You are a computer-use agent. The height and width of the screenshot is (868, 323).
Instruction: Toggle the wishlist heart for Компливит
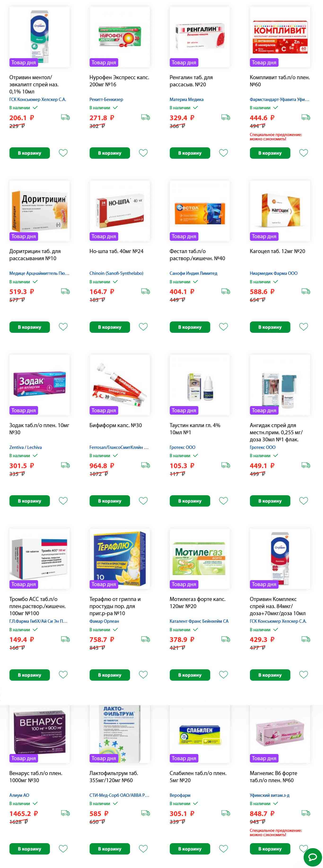(x=303, y=153)
